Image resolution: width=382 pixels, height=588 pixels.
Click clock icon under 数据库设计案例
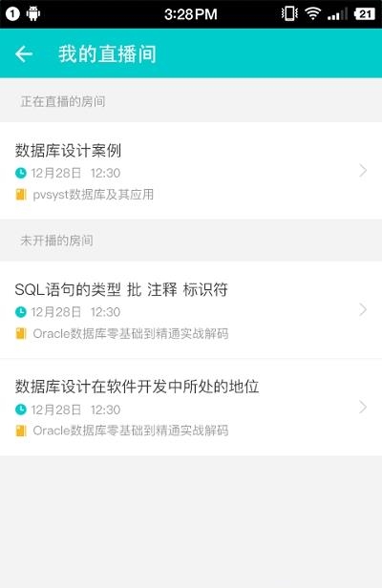pyautogui.click(x=21, y=173)
